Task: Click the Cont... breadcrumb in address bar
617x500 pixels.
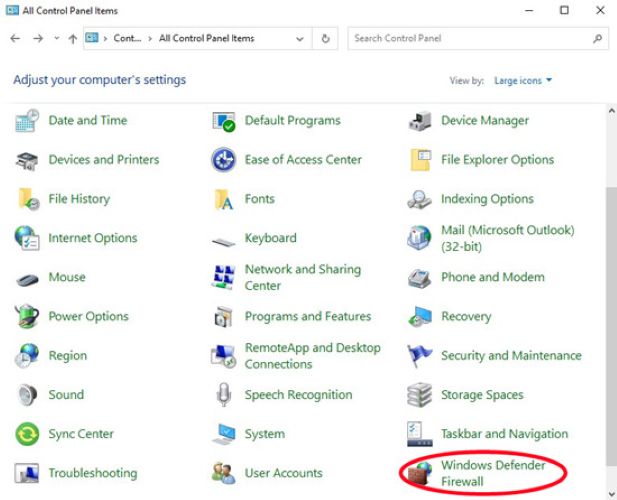Action: click(x=127, y=38)
